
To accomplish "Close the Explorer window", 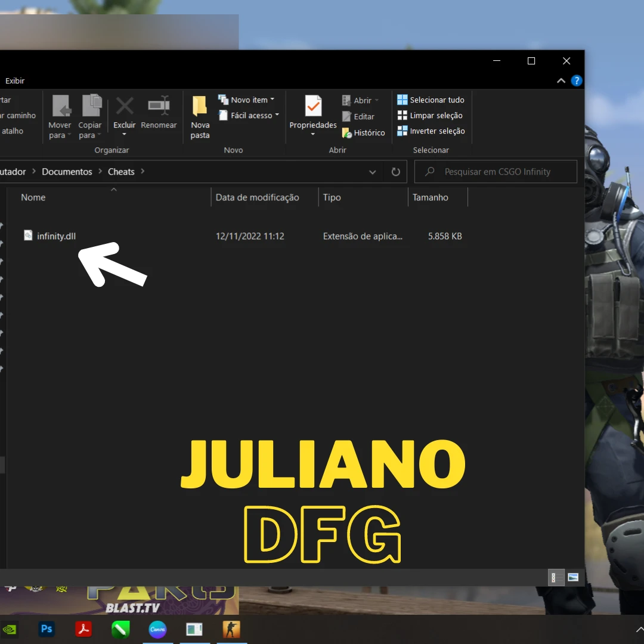I will (x=566, y=61).
